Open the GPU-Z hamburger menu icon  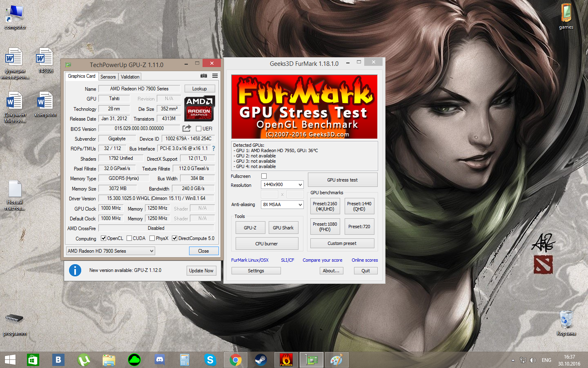click(x=215, y=76)
